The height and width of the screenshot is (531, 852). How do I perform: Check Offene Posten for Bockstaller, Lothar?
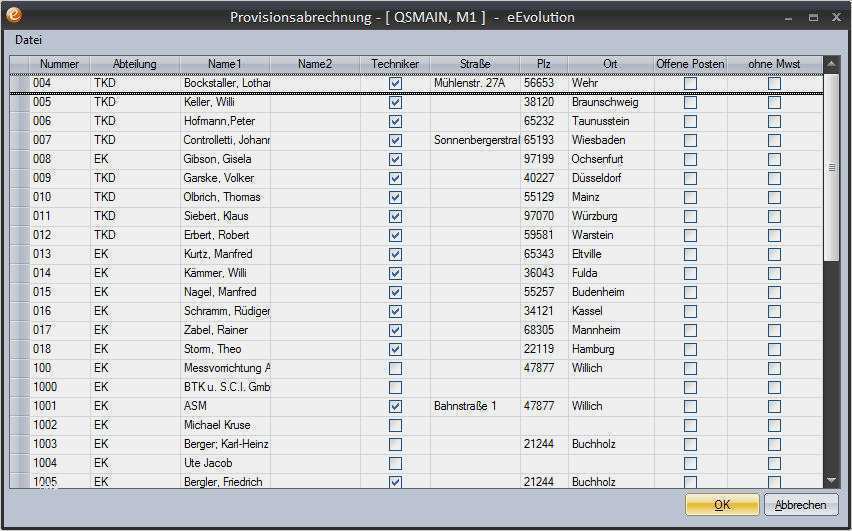click(690, 83)
